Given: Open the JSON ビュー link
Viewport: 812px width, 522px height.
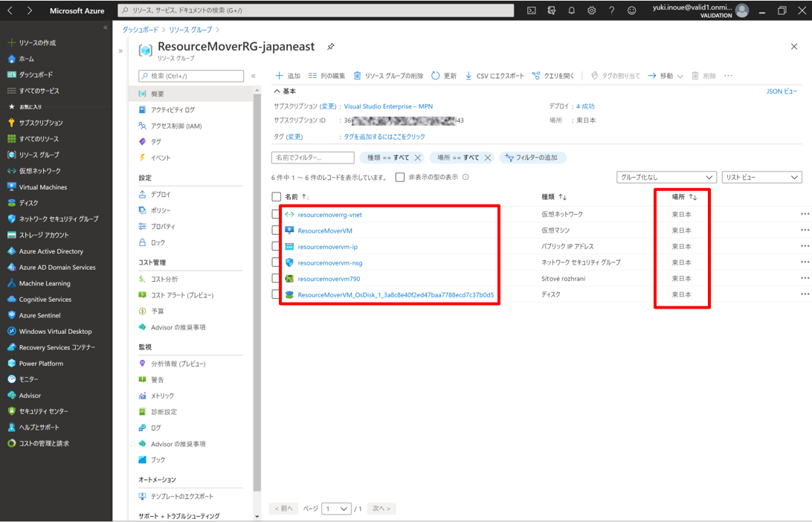Looking at the screenshot, I should coord(782,91).
